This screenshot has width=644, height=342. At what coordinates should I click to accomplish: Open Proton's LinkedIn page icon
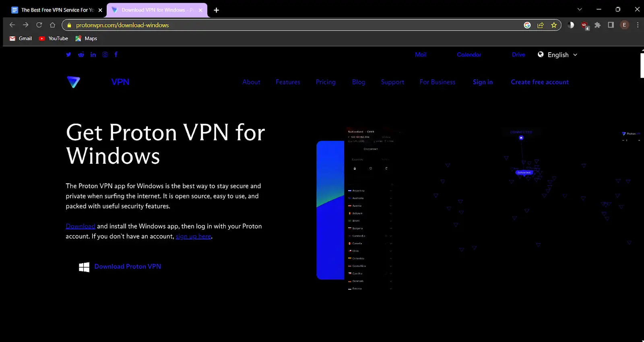pos(93,55)
